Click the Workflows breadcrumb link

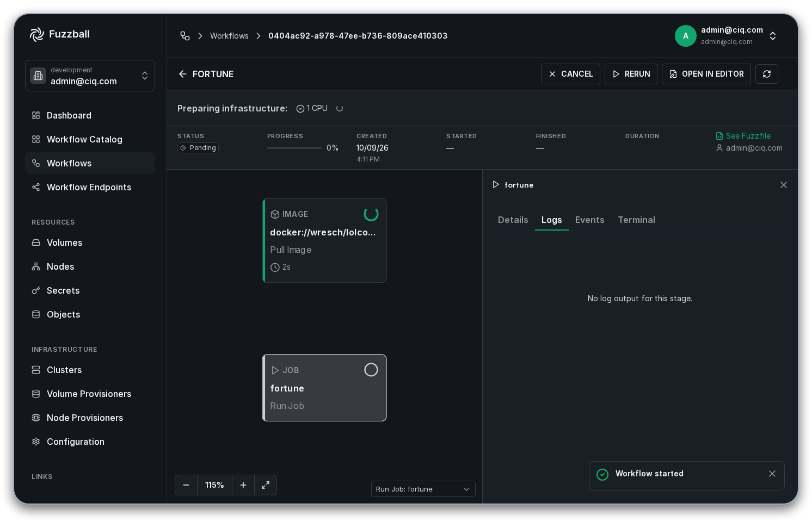pos(229,36)
